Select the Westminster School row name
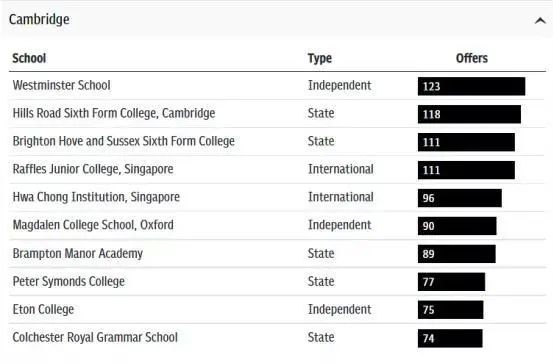This screenshot has height=364, width=553. tap(61, 85)
